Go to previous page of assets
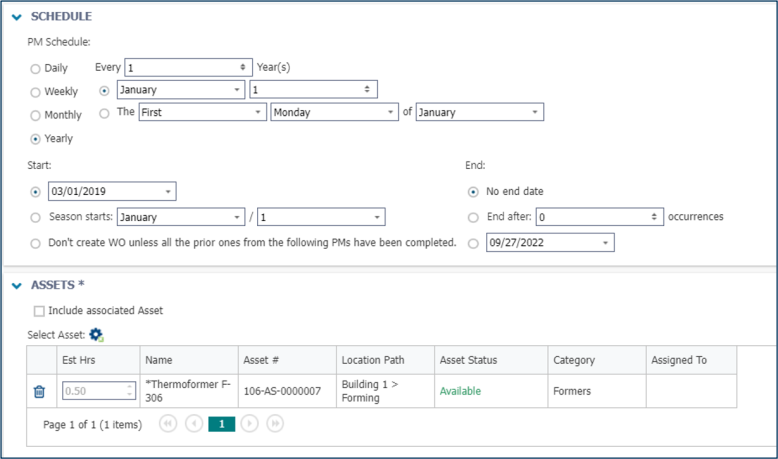Screen dimensions: 778x459 click(x=194, y=424)
